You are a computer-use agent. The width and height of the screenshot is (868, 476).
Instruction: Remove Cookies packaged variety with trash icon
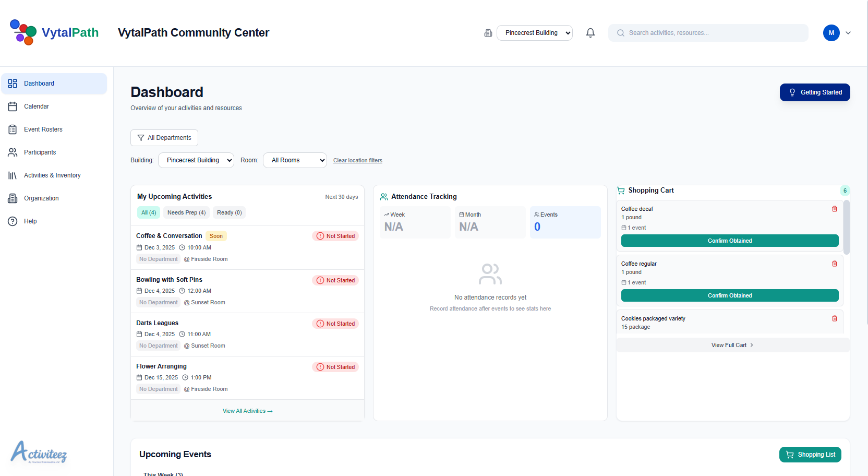[834, 318]
